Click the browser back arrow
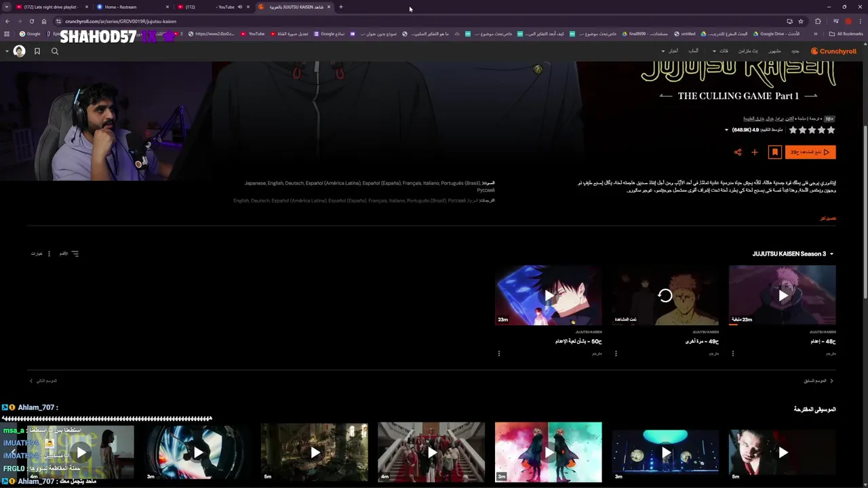Image resolution: width=868 pixels, height=488 pixels. click(x=7, y=21)
